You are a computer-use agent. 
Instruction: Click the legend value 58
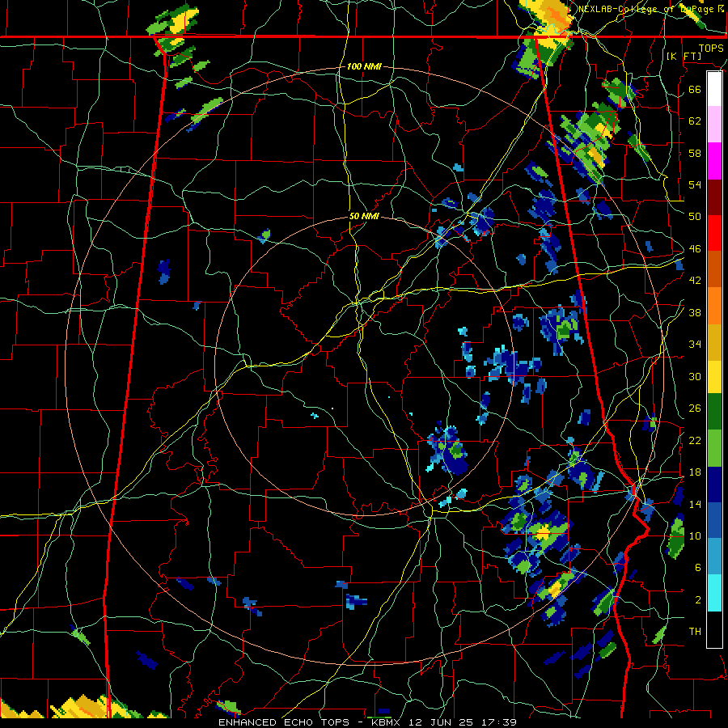[695, 153]
